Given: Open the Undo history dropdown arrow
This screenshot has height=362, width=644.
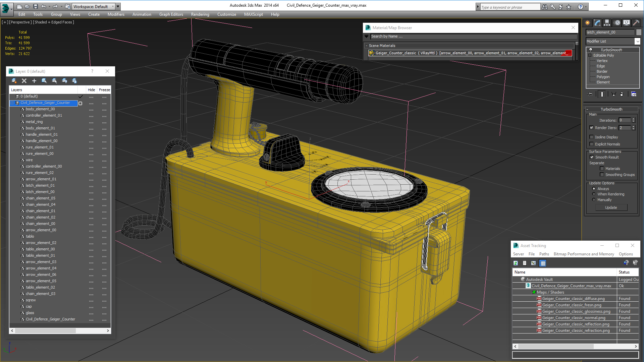Looking at the screenshot, I should coord(49,6).
